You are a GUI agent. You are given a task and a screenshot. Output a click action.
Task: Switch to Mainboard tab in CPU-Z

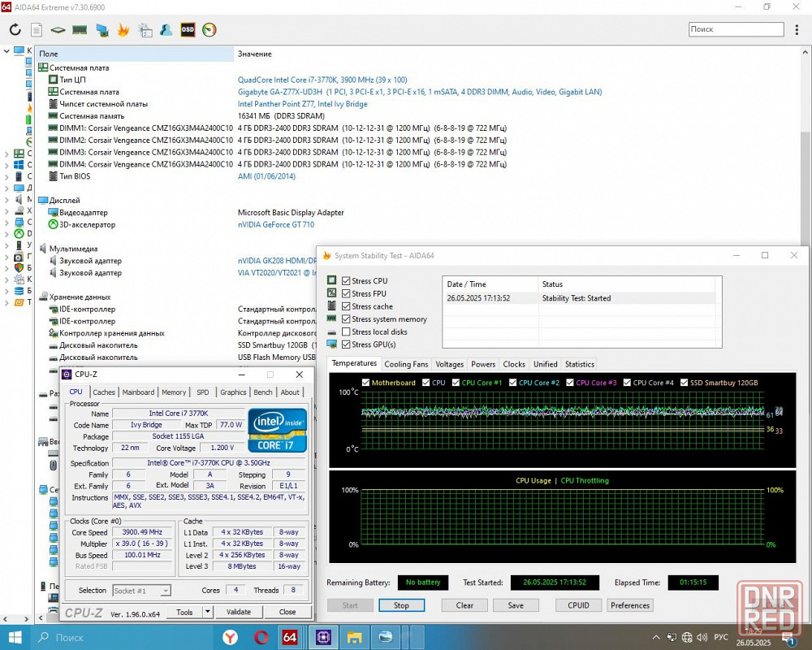[x=138, y=392]
